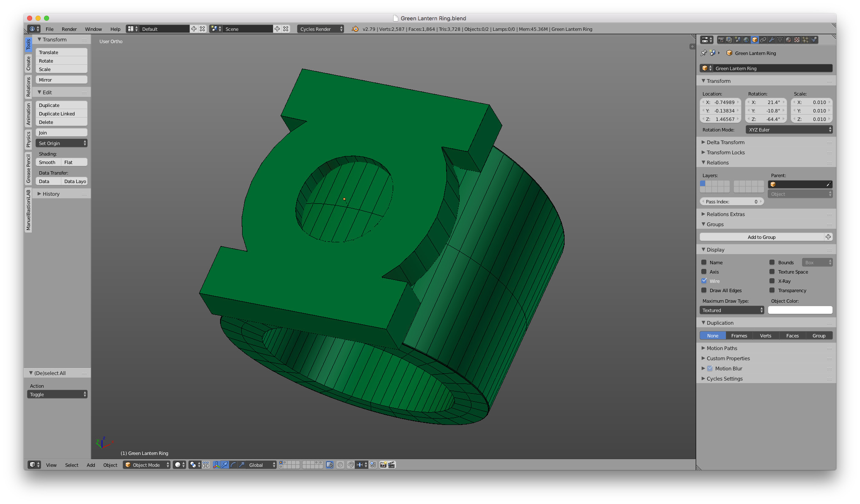Enable the X-Ray checkbox
The height and width of the screenshot is (504, 860).
(772, 281)
